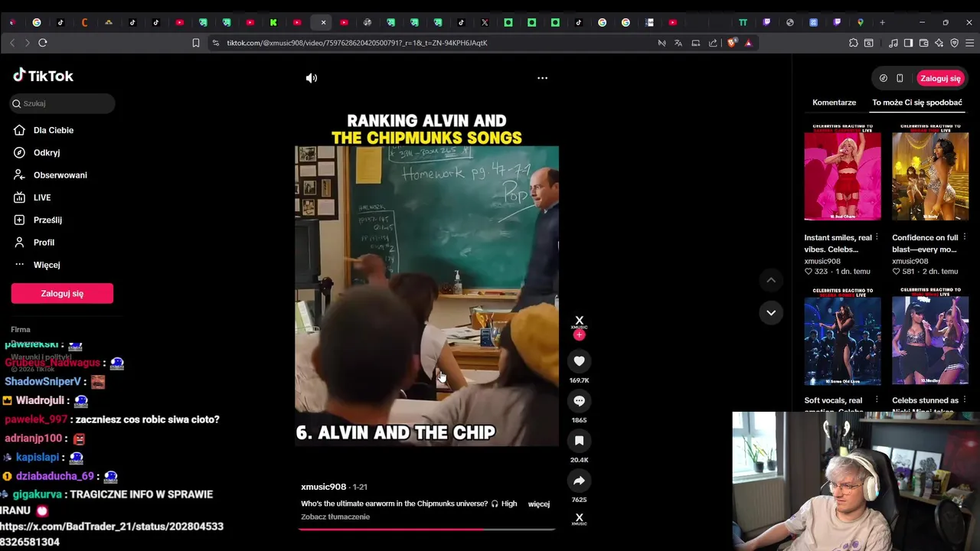The height and width of the screenshot is (551, 980).
Task: Open a new browser tab
Action: click(882, 22)
